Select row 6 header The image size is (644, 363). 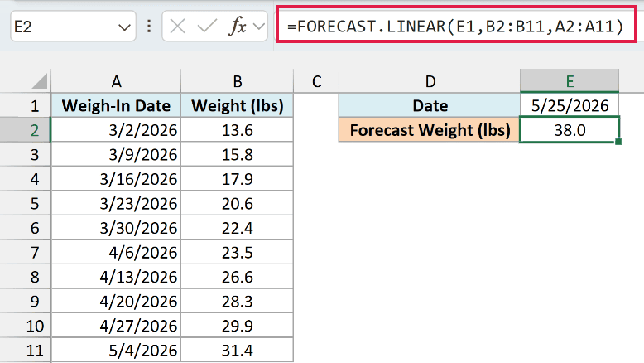click(x=26, y=228)
